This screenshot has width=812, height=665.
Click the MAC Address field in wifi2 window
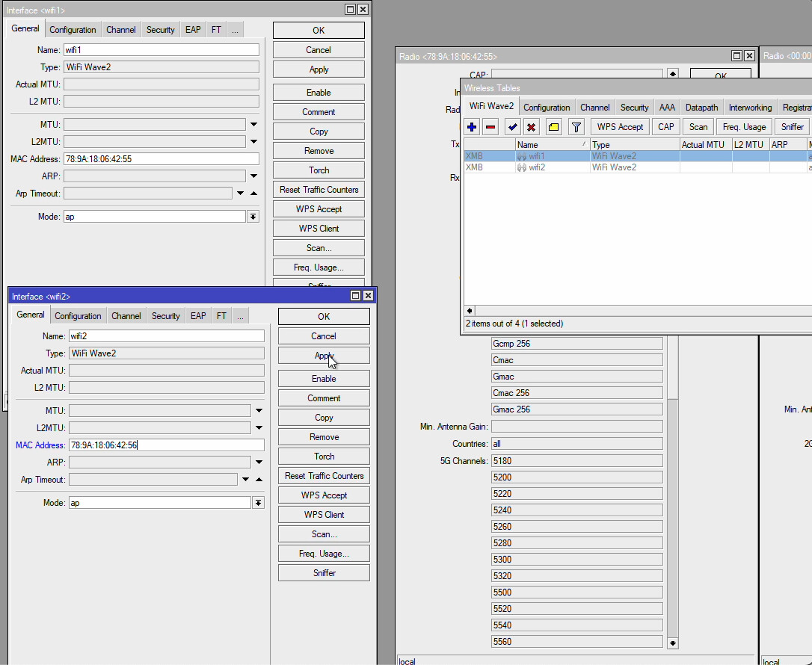pos(166,445)
